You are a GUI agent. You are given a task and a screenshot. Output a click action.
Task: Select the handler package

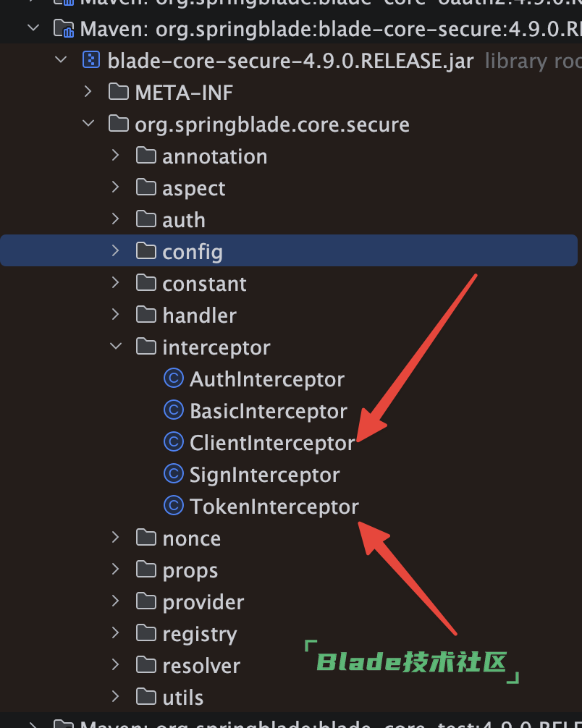pos(199,315)
